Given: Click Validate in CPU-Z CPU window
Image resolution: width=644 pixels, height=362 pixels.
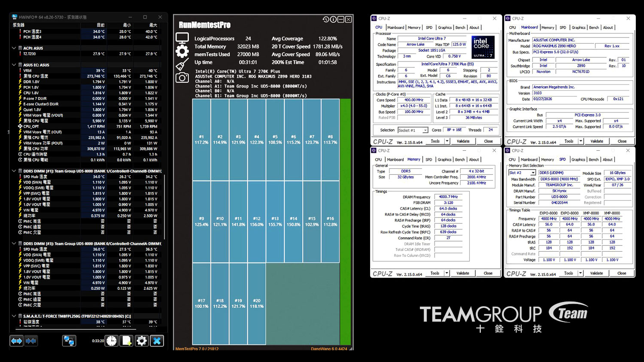Looking at the screenshot, I should (463, 141).
